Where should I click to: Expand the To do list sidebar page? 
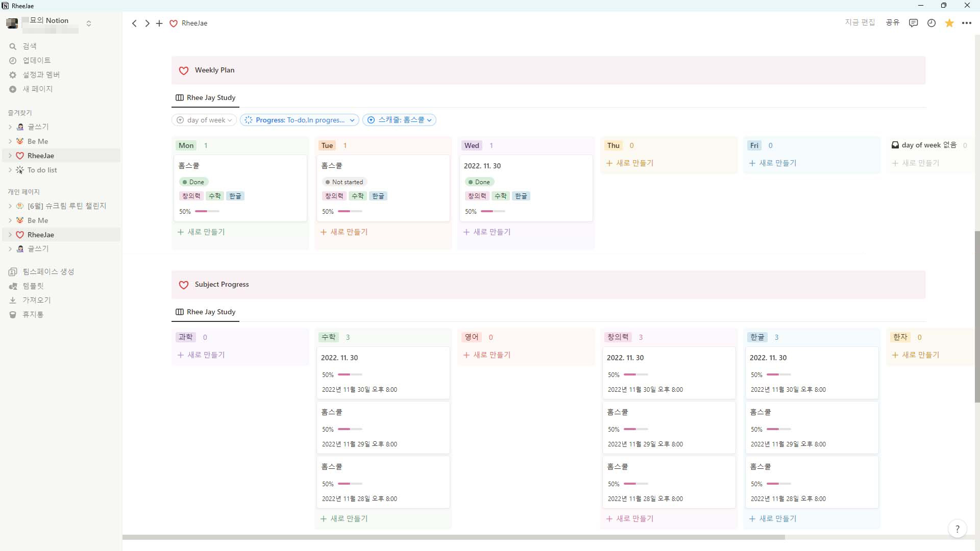(x=10, y=170)
